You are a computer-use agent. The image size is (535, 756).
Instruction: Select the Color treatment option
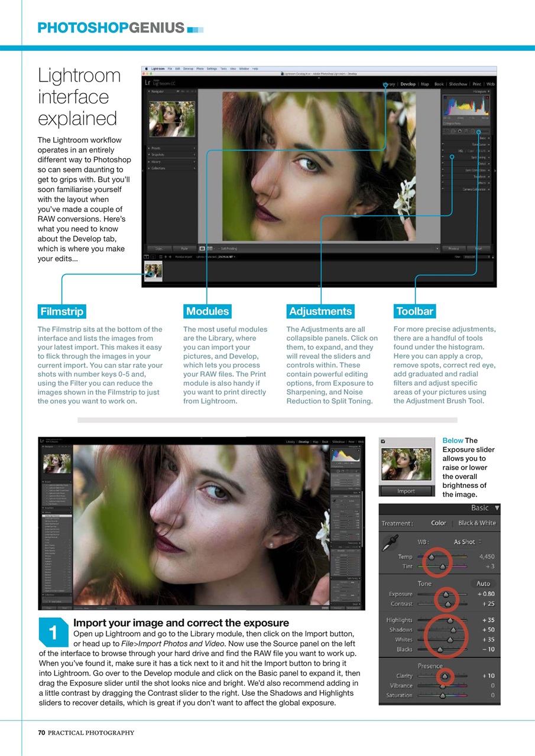click(439, 523)
